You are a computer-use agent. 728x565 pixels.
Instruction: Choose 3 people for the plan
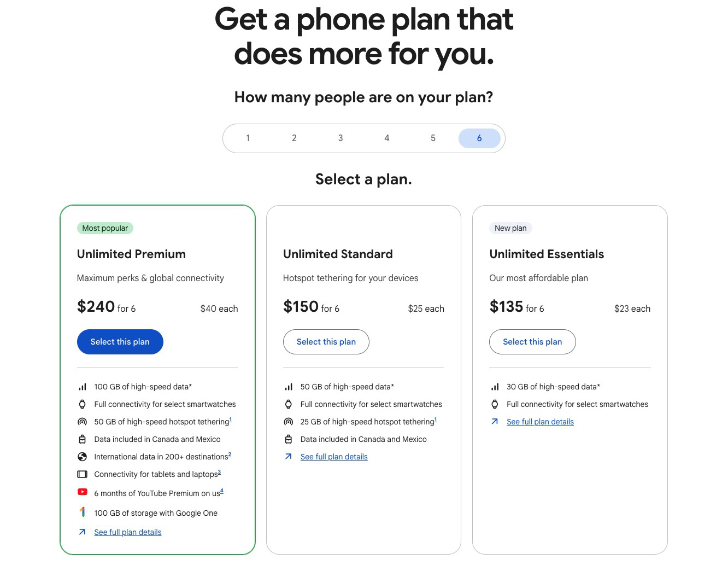tap(340, 138)
